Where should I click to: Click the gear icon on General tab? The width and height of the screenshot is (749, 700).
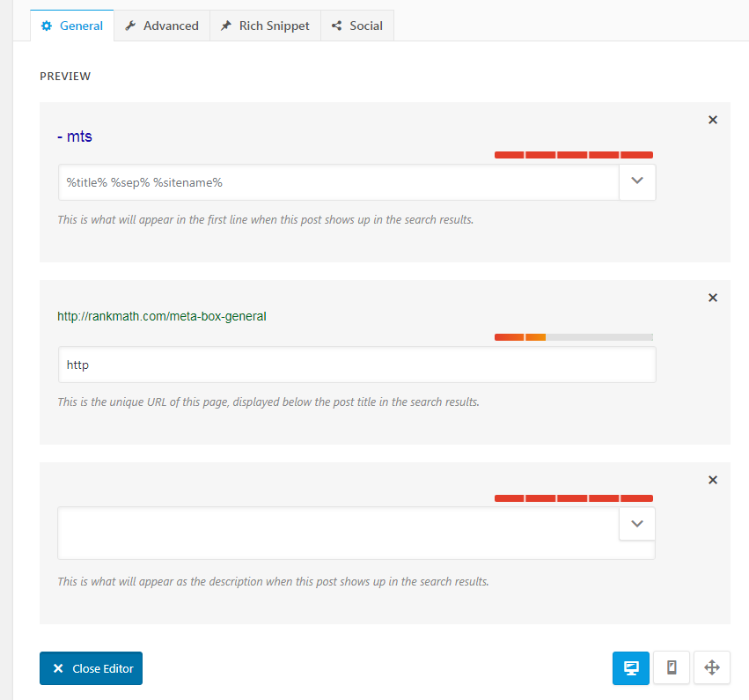pyautogui.click(x=47, y=26)
